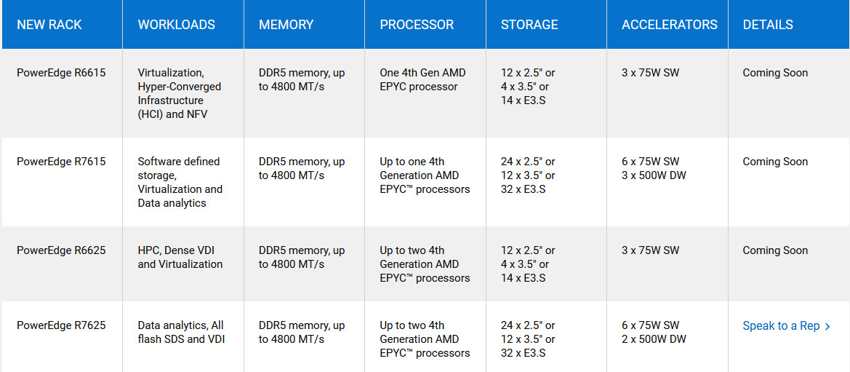This screenshot has width=850, height=372.
Task: Click Coming Soon in the R6615 row
Action: 775,73
